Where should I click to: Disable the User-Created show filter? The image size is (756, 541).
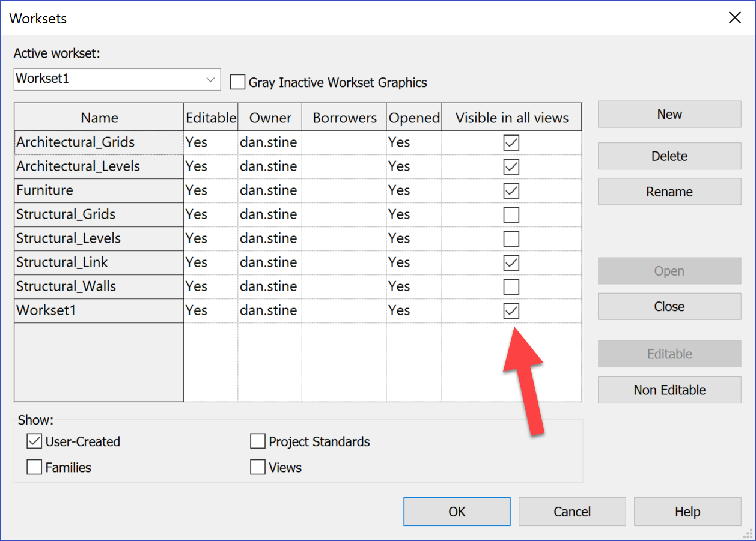click(34, 441)
